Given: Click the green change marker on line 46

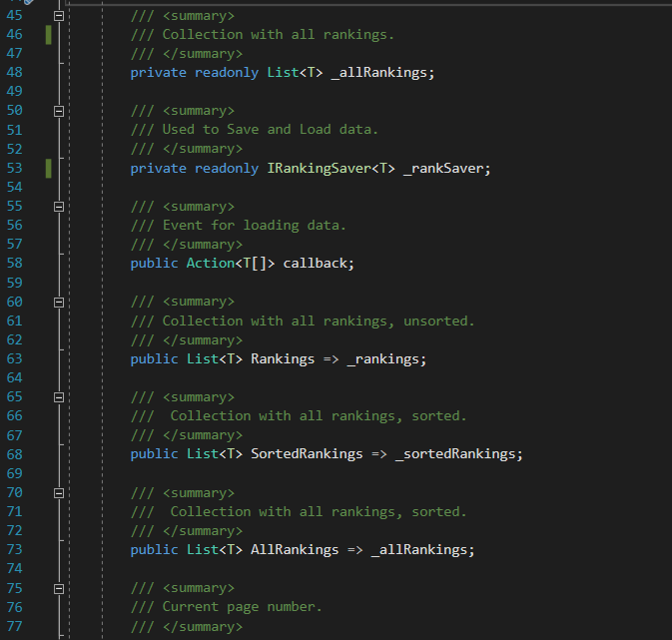Looking at the screenshot, I should (47, 35).
